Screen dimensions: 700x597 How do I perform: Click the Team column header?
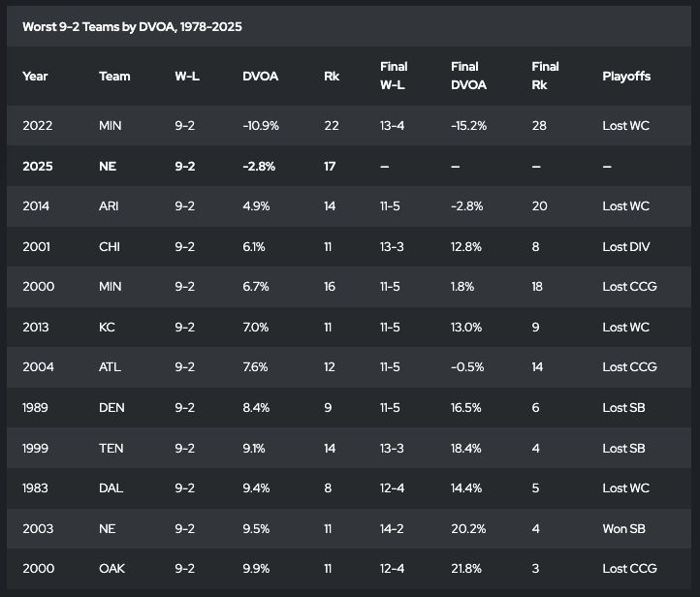point(114,77)
